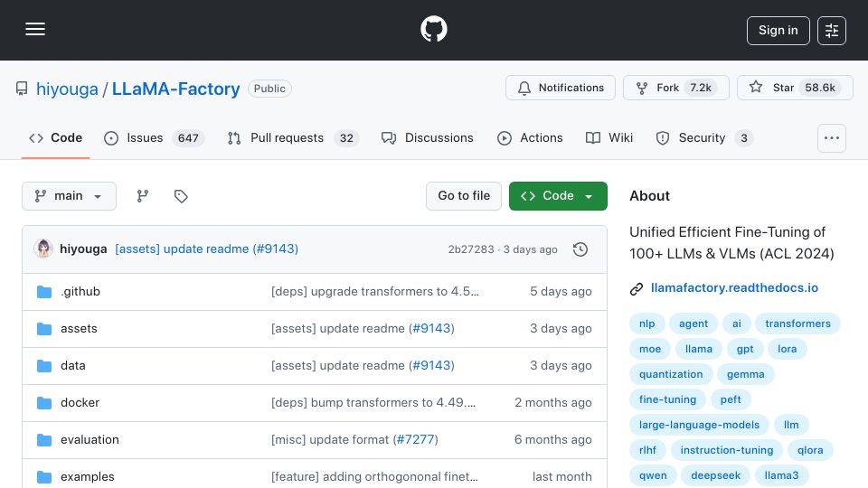Screen dimensions: 868x488
Task: Open the docker commit message bump transformers
Action: tap(373, 403)
